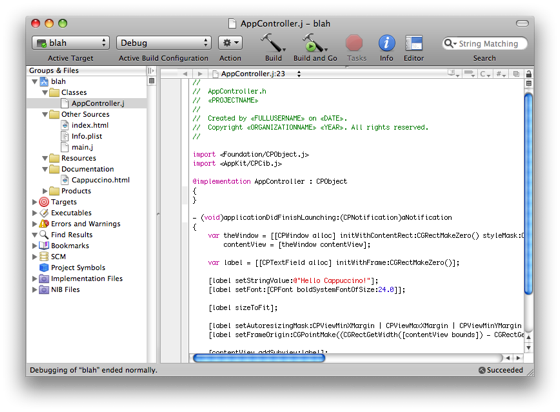
Task: Open the Active Target blah popup
Action: pos(70,43)
